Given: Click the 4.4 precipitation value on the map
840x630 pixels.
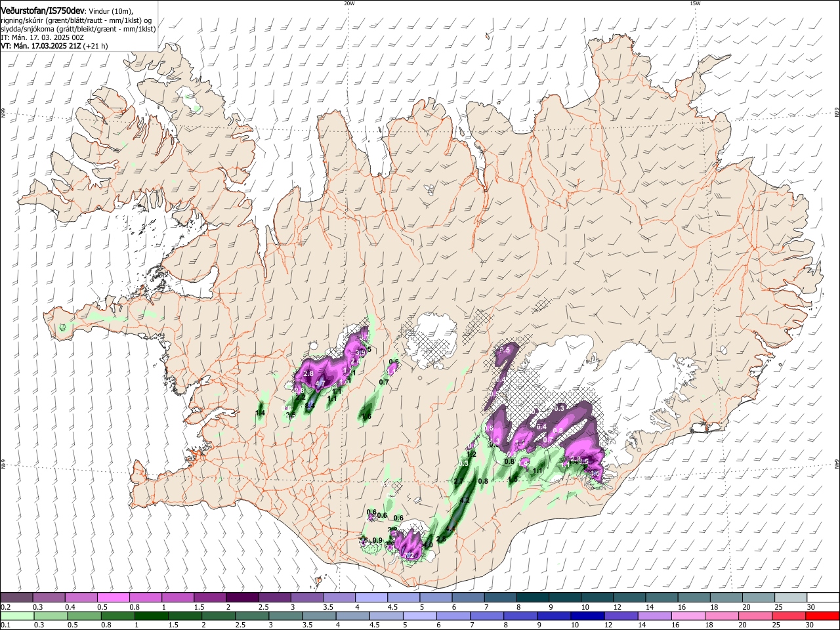Looking at the screenshot, I should click(450, 529).
